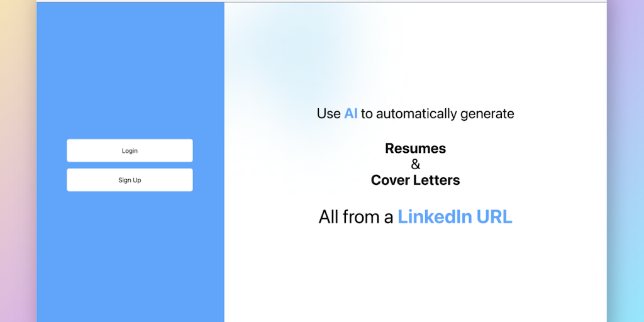This screenshot has width=644, height=322.
Task: Click the word "generate" in the headline
Action: pyautogui.click(x=487, y=114)
